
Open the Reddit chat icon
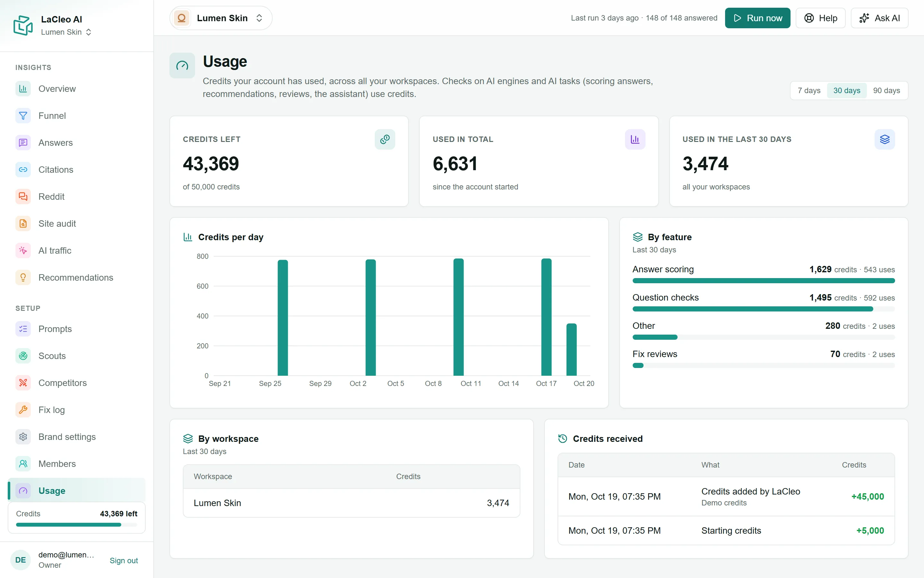[23, 197]
